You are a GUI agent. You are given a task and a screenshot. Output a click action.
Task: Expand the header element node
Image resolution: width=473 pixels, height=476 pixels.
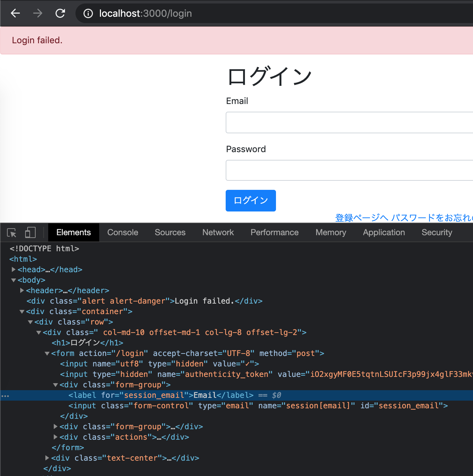tap(22, 290)
